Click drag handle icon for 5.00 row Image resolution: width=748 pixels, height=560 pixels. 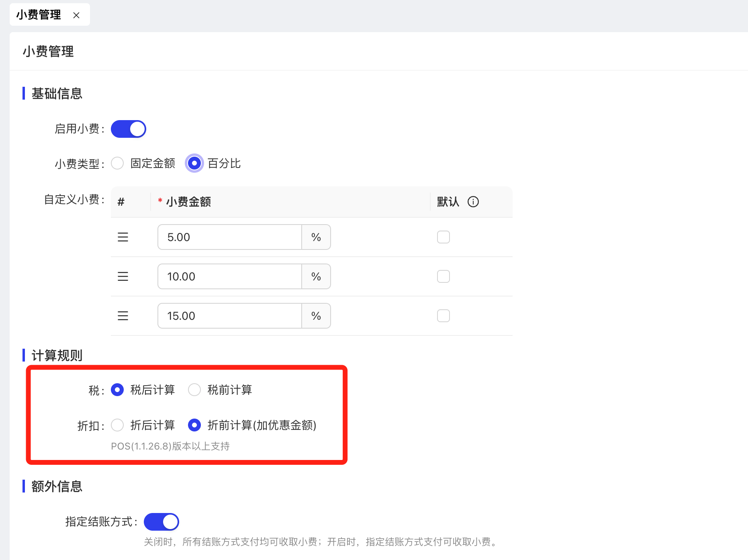click(x=123, y=237)
